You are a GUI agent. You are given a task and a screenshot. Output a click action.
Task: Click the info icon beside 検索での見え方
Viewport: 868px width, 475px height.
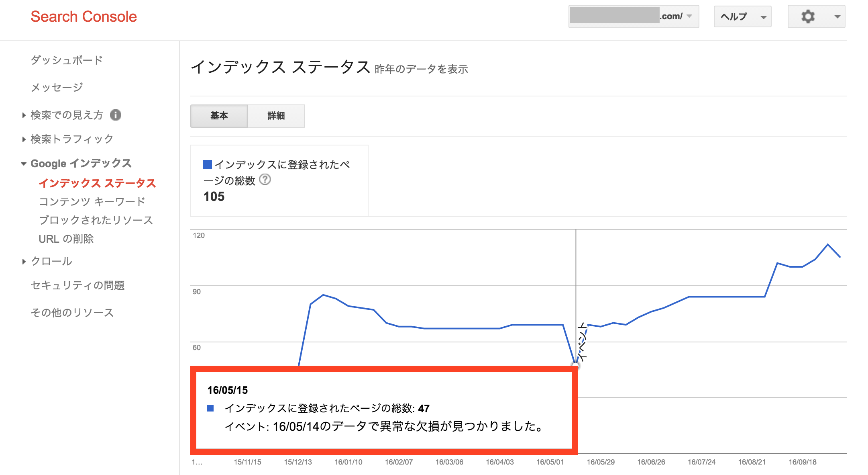116,115
